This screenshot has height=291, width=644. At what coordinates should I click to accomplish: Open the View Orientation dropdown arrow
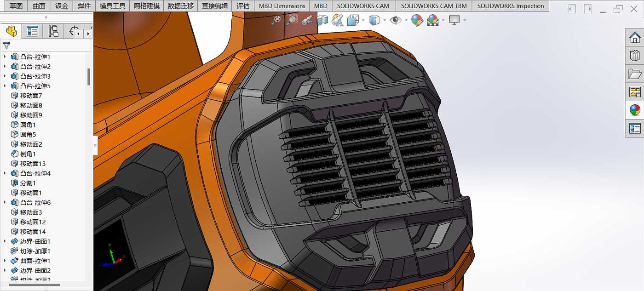(363, 20)
